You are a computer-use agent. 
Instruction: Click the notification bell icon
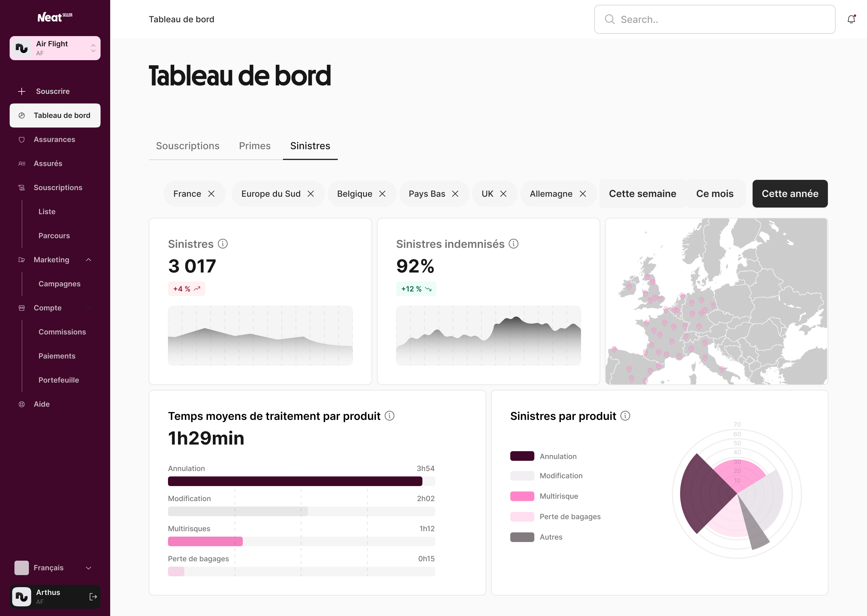click(851, 19)
